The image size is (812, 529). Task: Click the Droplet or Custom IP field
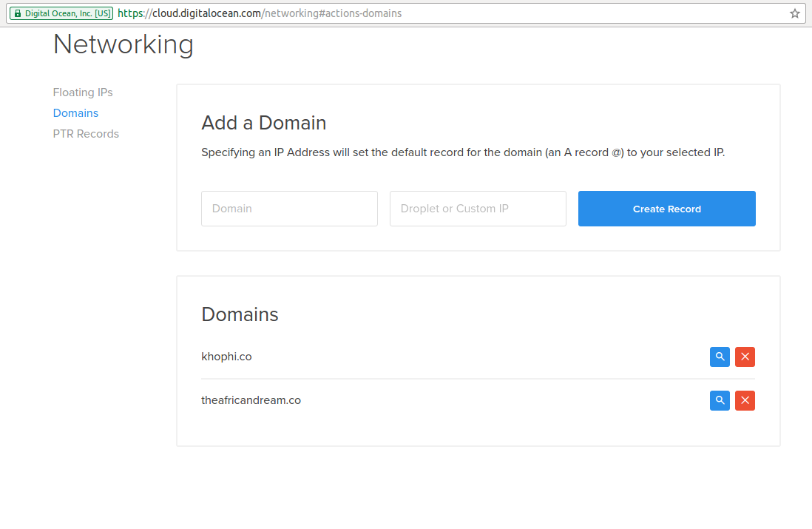(x=478, y=209)
